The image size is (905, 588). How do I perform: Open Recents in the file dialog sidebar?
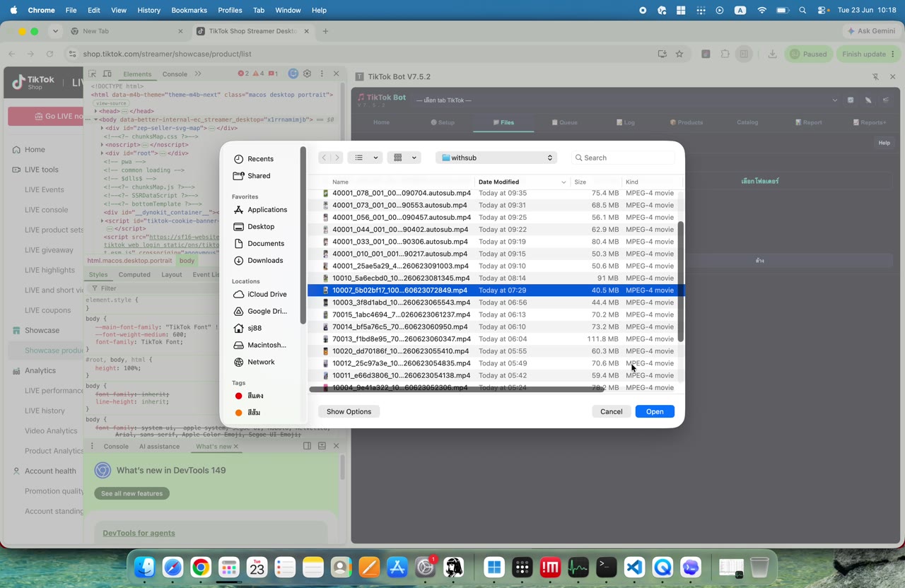tap(260, 159)
